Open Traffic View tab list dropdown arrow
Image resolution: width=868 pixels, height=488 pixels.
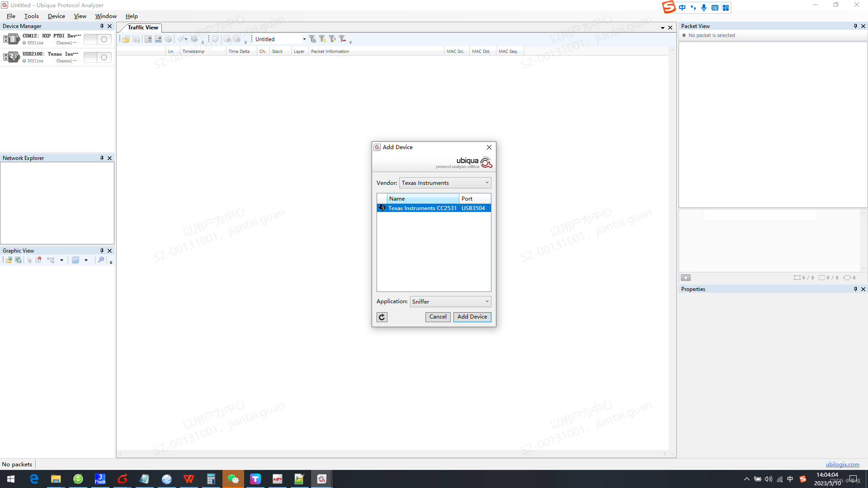point(663,28)
